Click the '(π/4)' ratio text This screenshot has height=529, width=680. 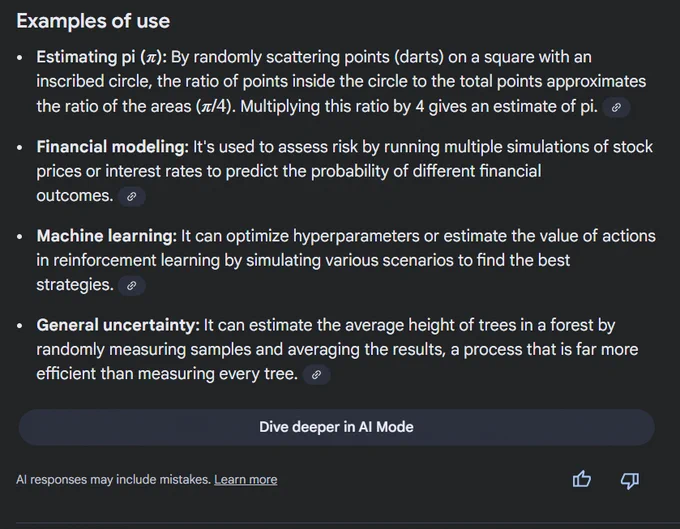pyautogui.click(x=215, y=107)
